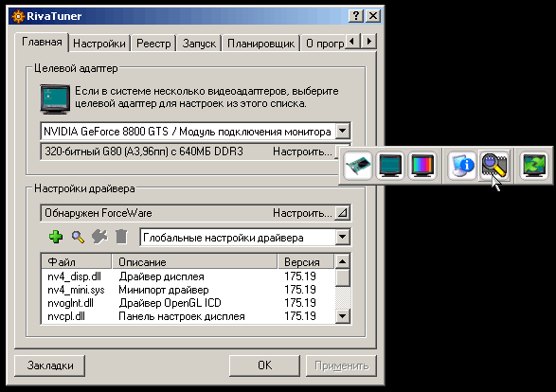556x392 pixels.
Task: Switch to the Настройки tab
Action: [x=99, y=44]
